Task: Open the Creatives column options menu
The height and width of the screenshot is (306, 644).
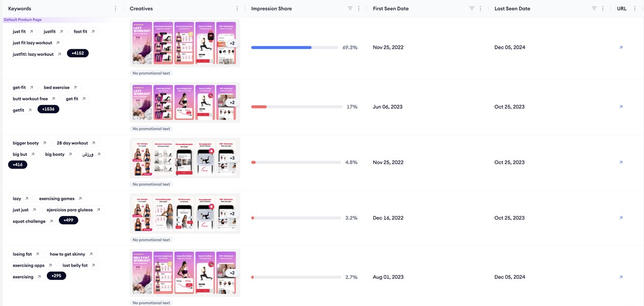Action: coord(237,9)
